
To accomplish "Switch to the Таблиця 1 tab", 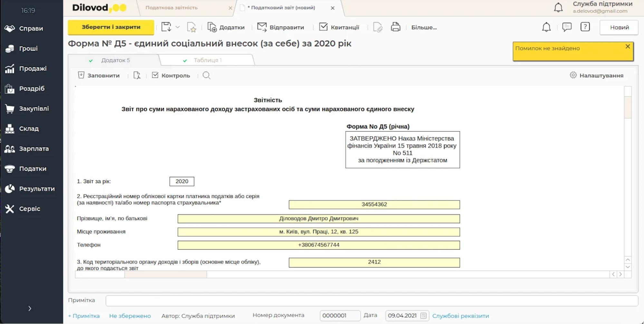I will (207, 60).
